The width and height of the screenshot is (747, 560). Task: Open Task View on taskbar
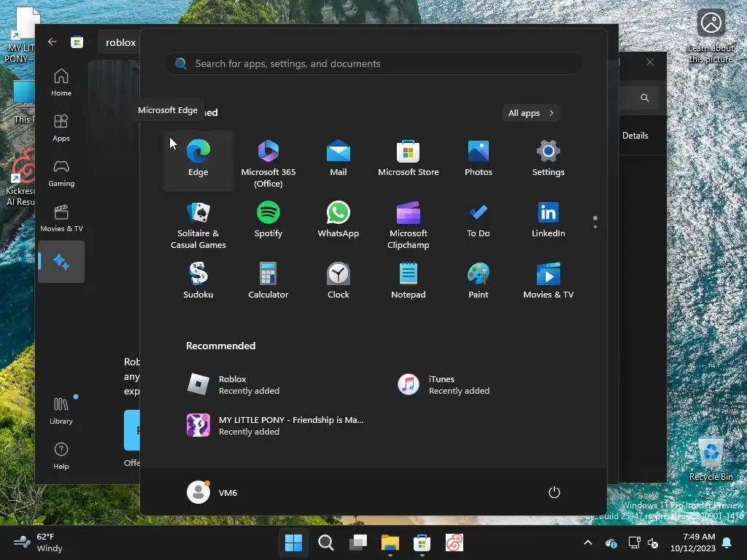tap(358, 542)
